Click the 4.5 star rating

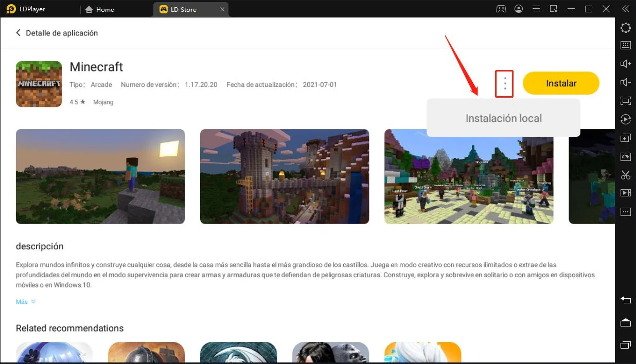[x=77, y=102]
